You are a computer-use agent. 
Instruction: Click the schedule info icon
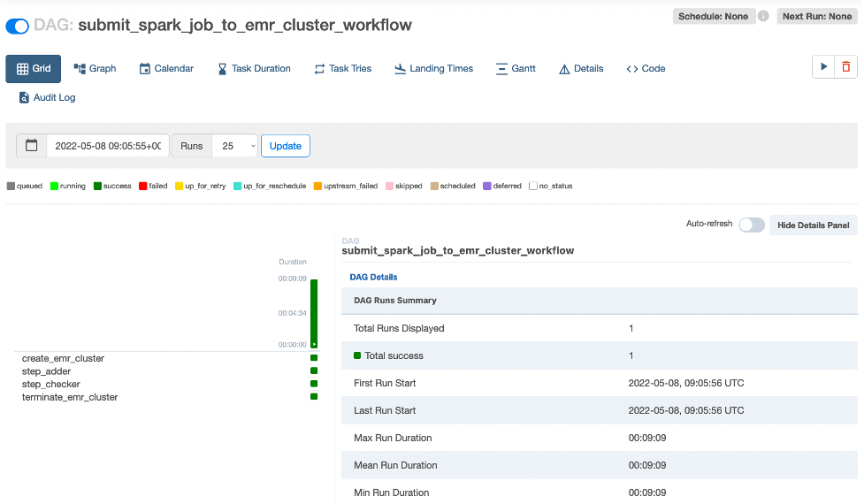click(x=763, y=16)
